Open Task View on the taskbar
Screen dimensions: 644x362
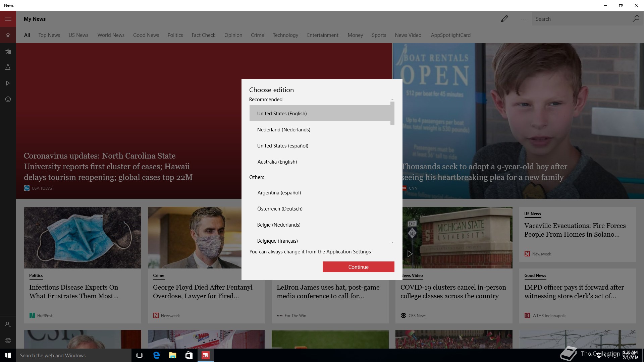tap(140, 355)
